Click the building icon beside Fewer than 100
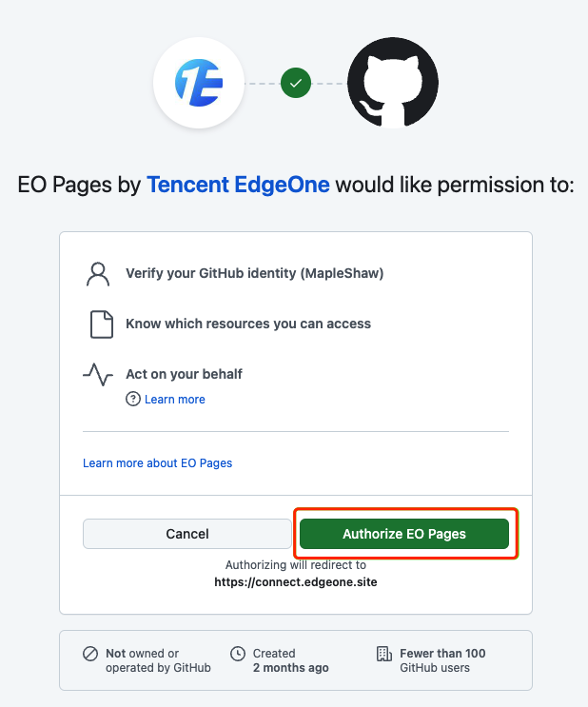588x707 pixels. click(x=384, y=654)
